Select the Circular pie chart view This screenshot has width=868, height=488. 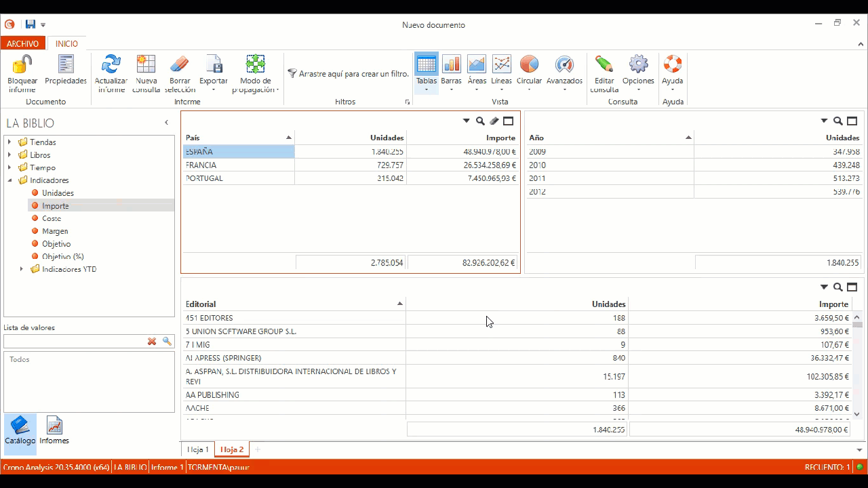(529, 66)
